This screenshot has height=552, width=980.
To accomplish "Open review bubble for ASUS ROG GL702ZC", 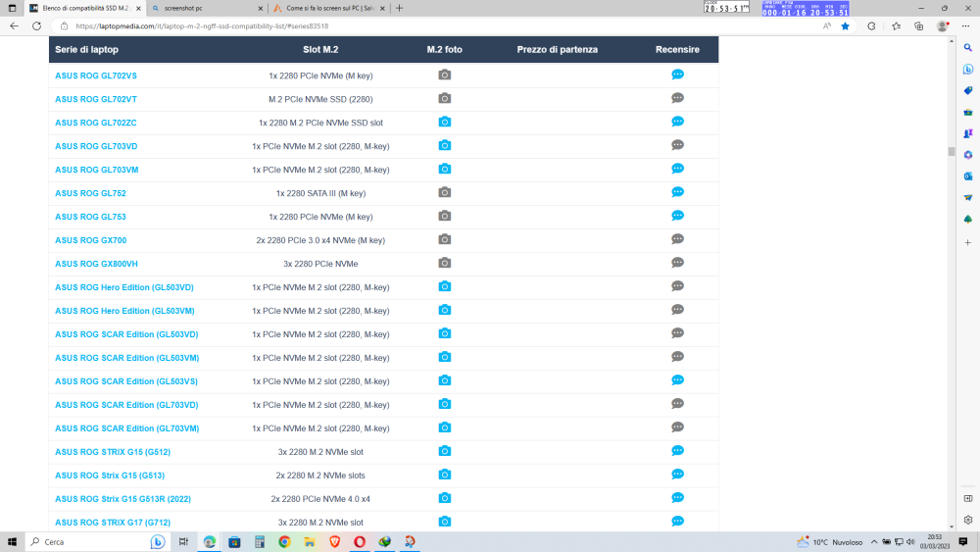I will pyautogui.click(x=677, y=122).
